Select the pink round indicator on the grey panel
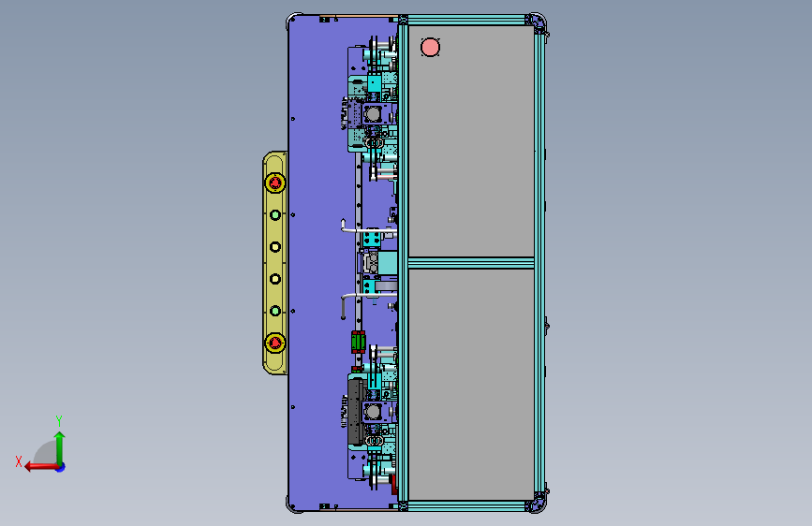This screenshot has width=812, height=526. coord(430,47)
